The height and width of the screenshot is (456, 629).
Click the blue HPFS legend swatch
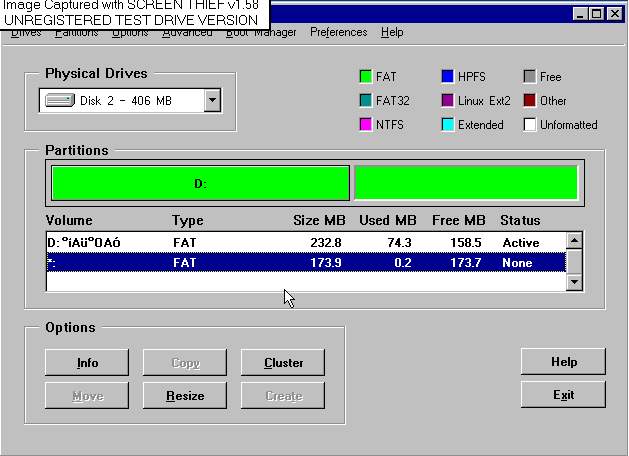point(448,76)
